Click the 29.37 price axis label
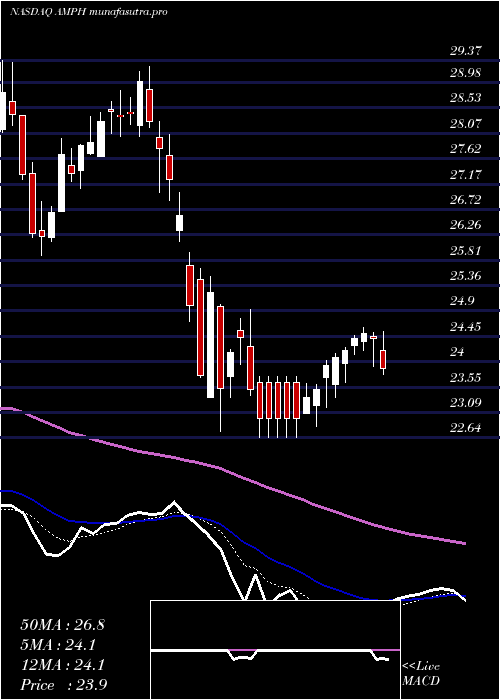Image resolution: width=500 pixels, height=700 pixels. 465,51
